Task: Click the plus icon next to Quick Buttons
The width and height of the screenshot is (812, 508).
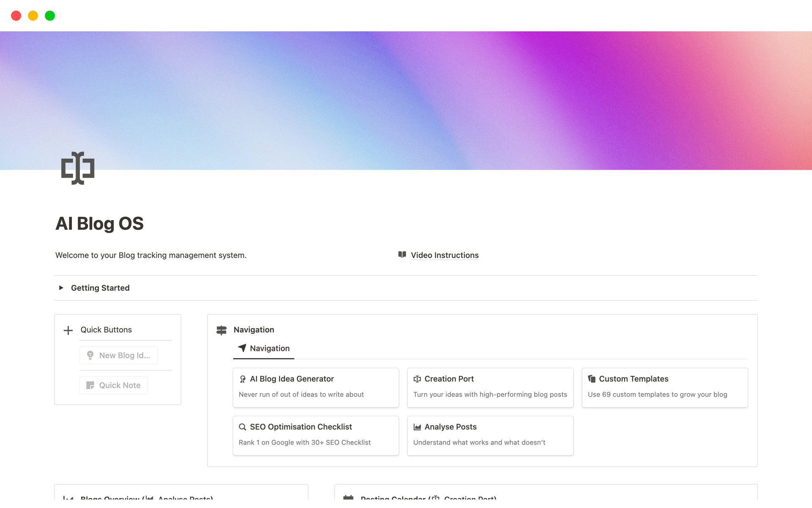Action: (68, 330)
